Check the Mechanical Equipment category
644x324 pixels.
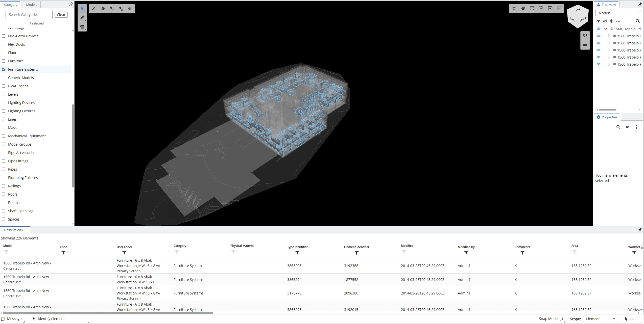[x=4, y=136]
